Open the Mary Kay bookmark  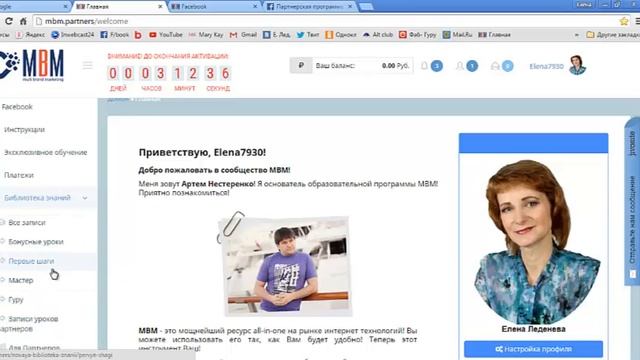coord(206,35)
